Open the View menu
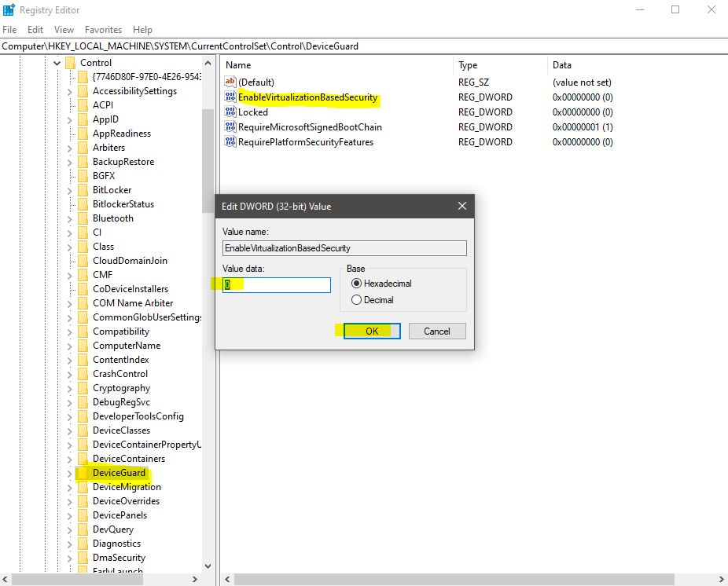The width and height of the screenshot is (728, 586). 64,29
